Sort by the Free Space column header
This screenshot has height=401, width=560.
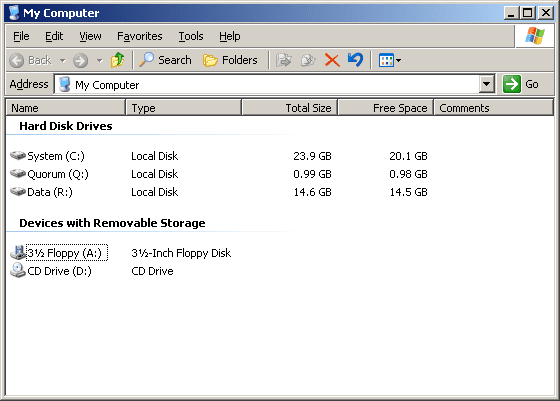386,108
